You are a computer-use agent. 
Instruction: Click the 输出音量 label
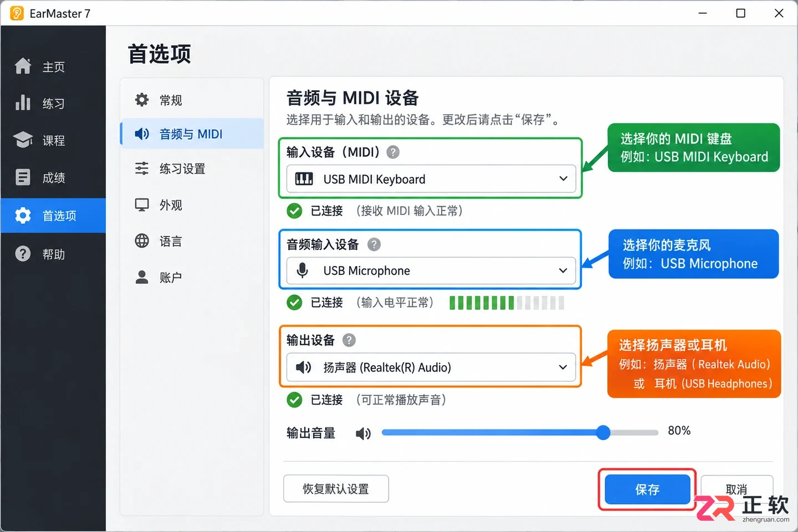click(311, 433)
